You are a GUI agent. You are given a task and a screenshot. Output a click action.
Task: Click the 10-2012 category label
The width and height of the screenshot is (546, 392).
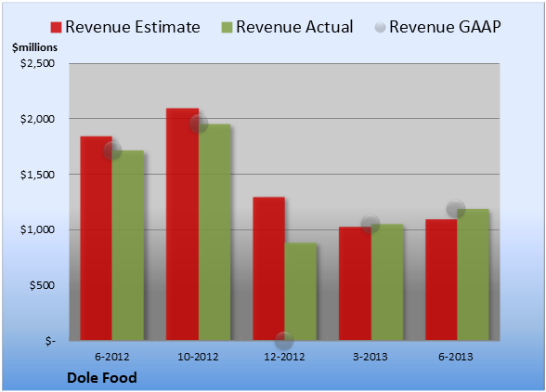pos(198,357)
